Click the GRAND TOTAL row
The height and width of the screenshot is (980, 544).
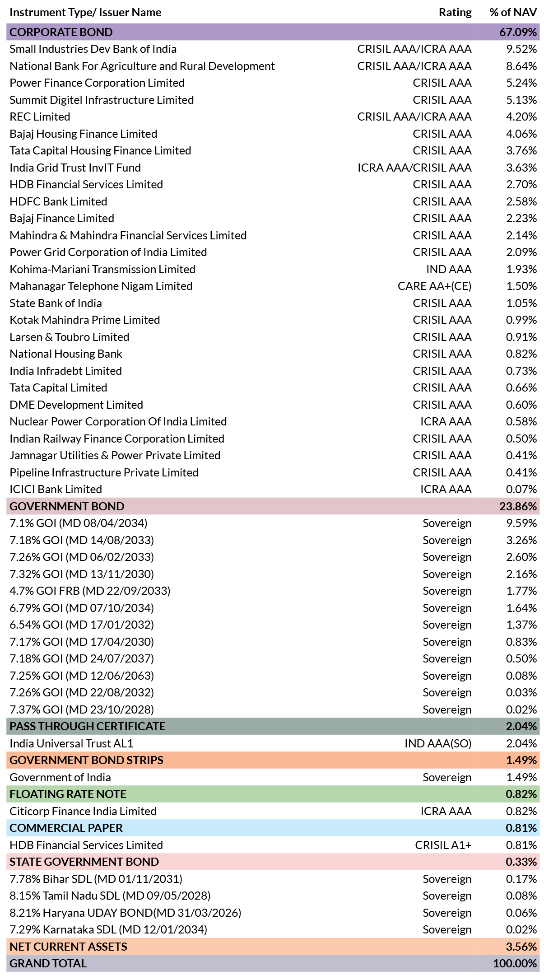[x=273, y=963]
